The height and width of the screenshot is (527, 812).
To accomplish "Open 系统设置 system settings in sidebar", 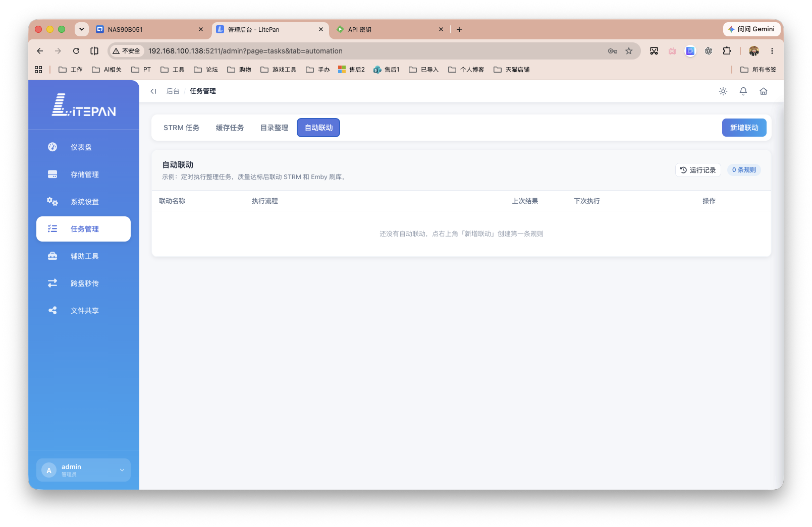I will pyautogui.click(x=83, y=202).
